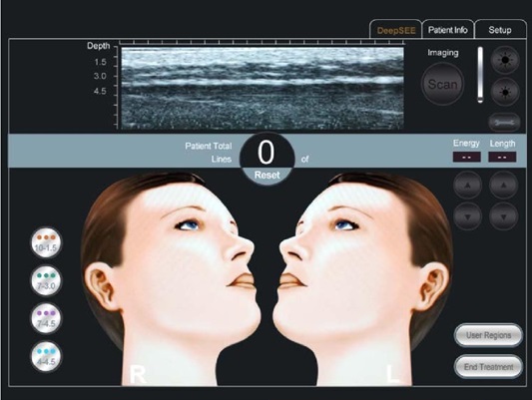Click the line count number 0
532x400 pixels.
pos(266,153)
